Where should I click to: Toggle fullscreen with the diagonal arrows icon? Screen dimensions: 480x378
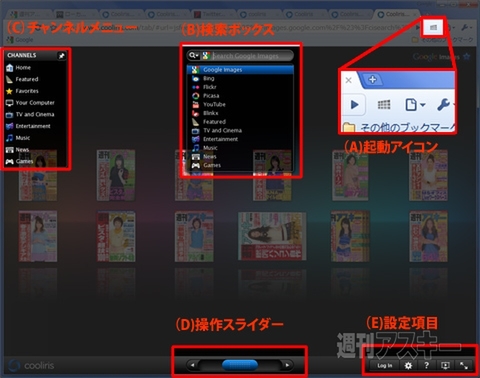coord(464,366)
